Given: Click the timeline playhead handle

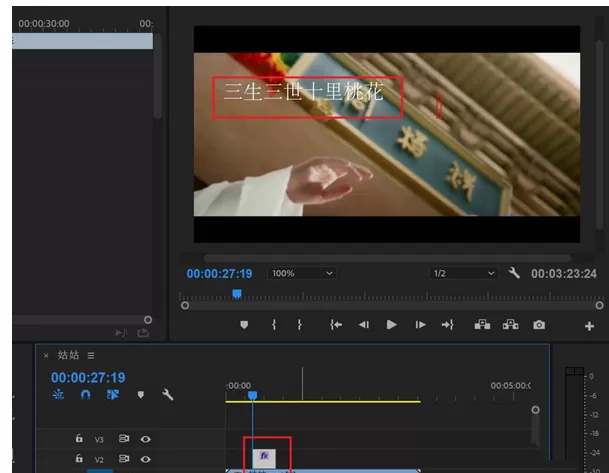Looking at the screenshot, I should coord(252,395).
